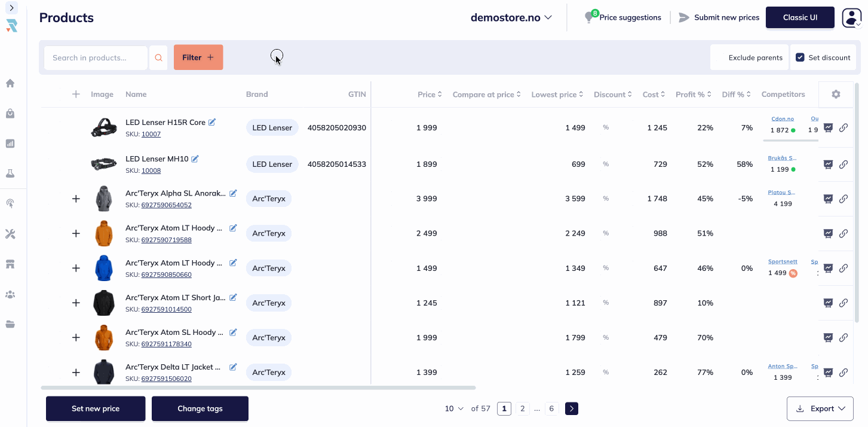Viewport: 868px width, 427px height.
Task: Click the Change tags button
Action: (200, 408)
